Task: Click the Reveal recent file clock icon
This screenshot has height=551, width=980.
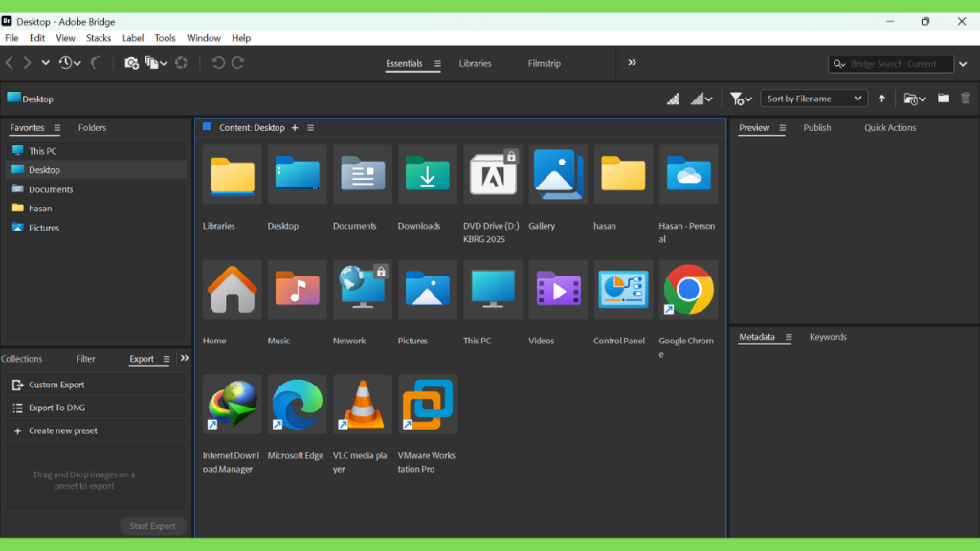Action: tap(65, 63)
